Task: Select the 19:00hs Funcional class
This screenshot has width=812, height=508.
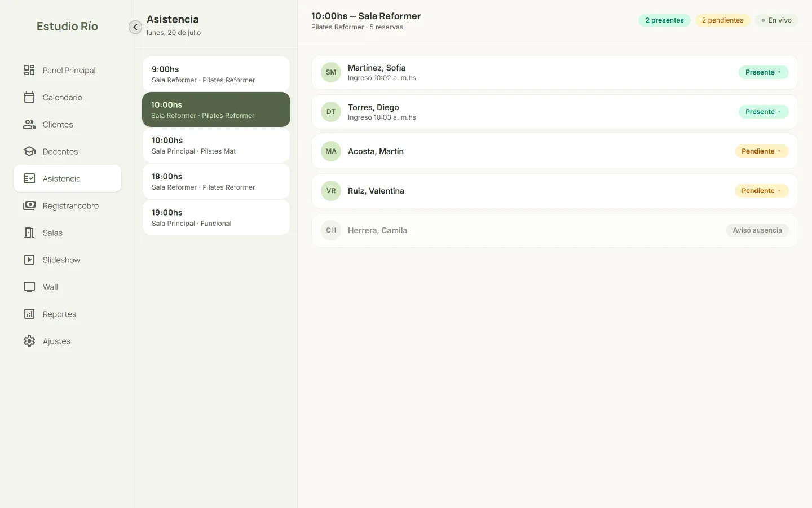Action: point(216,217)
